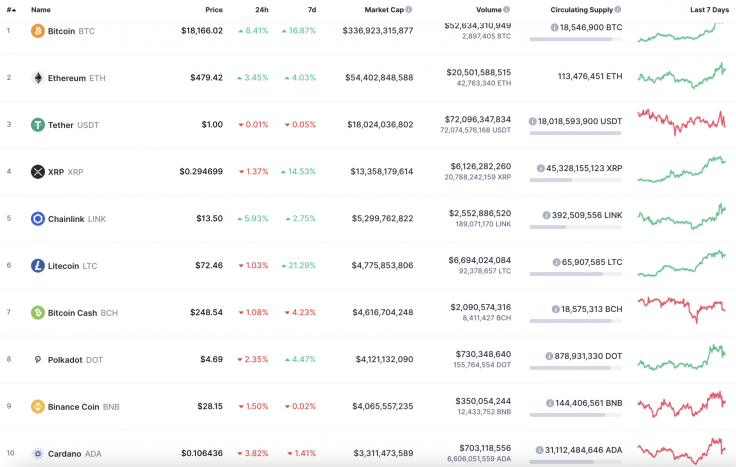This screenshot has width=736, height=467.
Task: Click the Chainlink hexagon logo icon
Action: tap(38, 219)
